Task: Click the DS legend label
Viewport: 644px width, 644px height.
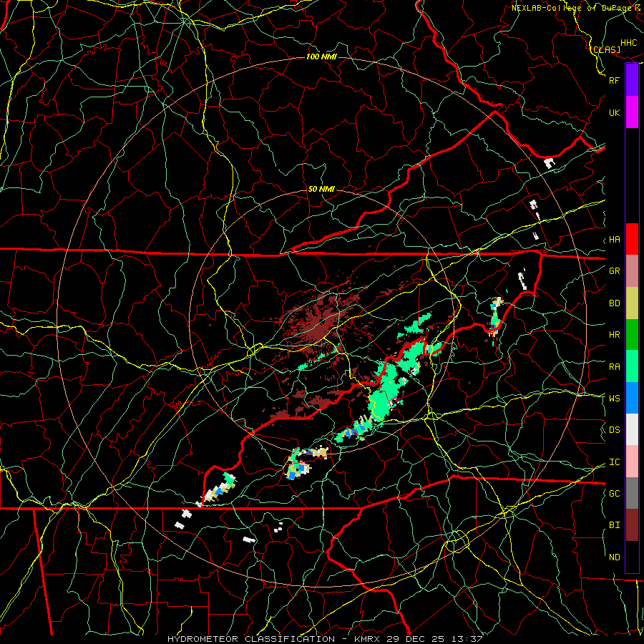Action: 614,430
